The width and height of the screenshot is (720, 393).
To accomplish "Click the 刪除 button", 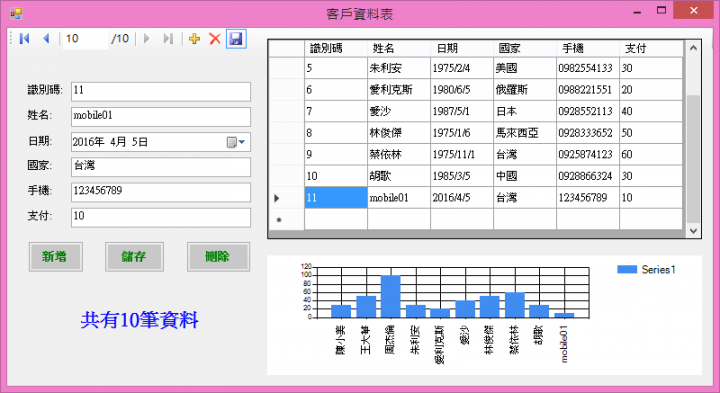I will 218,257.
